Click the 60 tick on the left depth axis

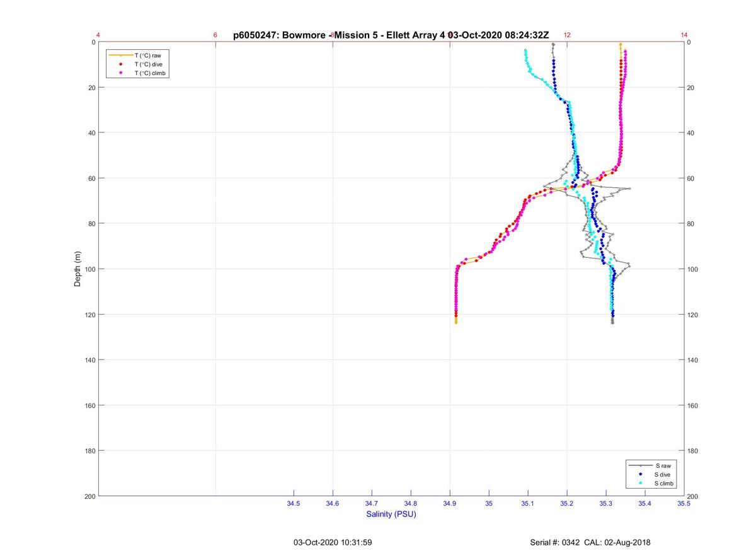click(x=91, y=178)
